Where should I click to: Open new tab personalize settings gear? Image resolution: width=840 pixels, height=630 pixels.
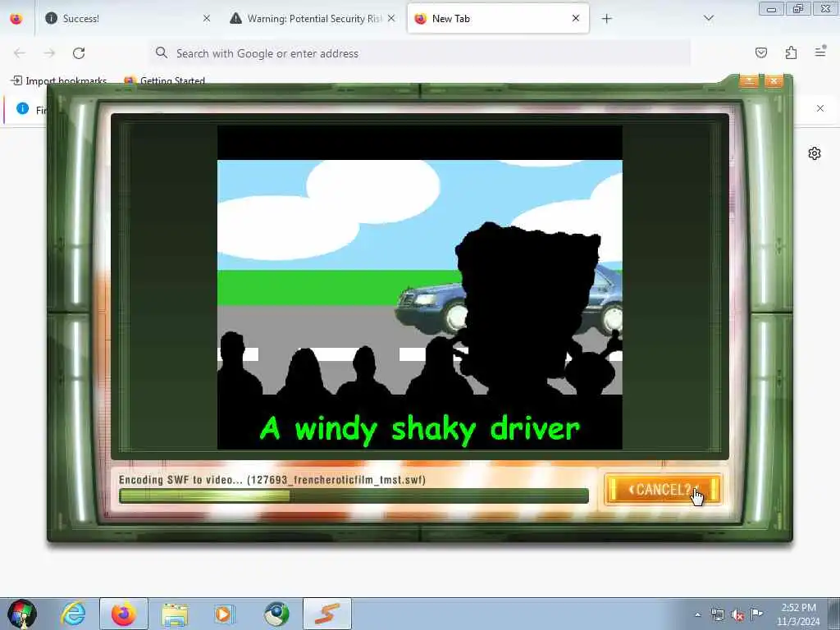tap(815, 153)
